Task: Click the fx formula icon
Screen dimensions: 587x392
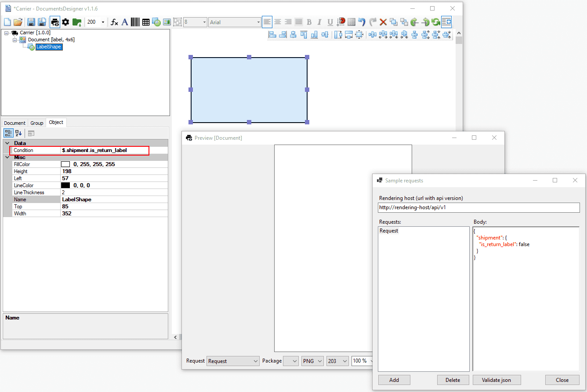Action: pos(114,22)
